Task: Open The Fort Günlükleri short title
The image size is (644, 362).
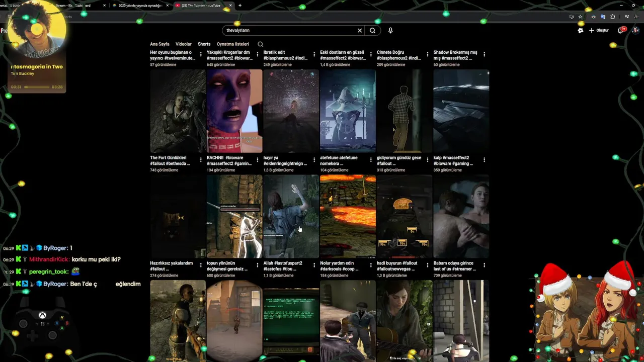Action: tap(170, 160)
